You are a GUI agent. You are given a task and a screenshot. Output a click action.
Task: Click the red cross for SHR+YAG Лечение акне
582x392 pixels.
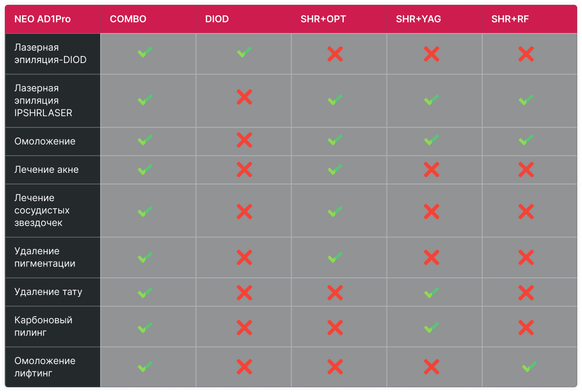[x=432, y=170]
